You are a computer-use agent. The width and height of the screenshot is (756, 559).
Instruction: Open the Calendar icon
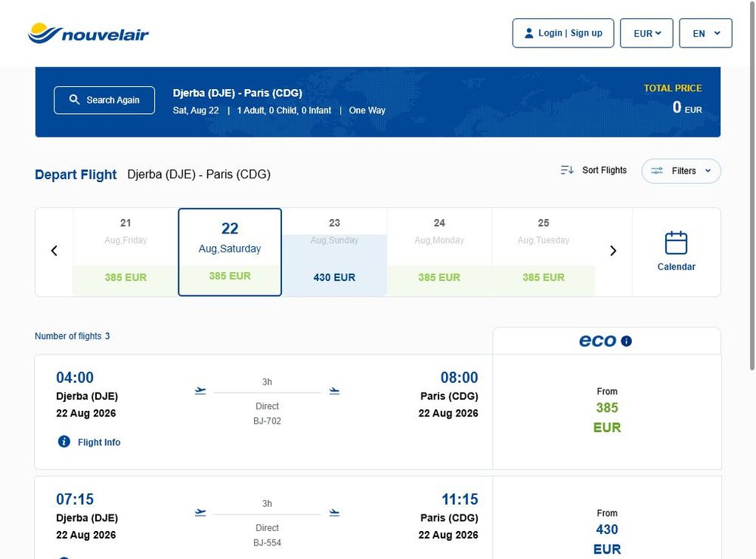[x=676, y=242]
